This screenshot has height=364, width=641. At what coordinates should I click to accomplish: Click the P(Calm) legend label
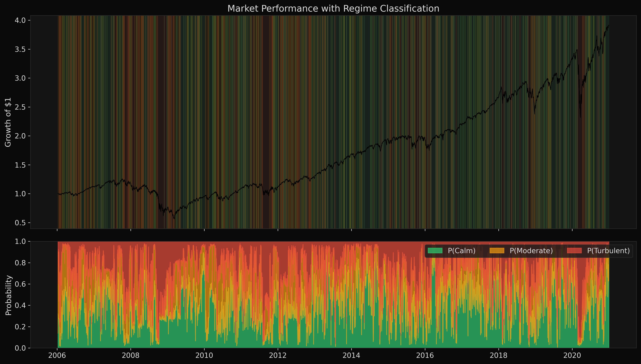[x=461, y=251]
